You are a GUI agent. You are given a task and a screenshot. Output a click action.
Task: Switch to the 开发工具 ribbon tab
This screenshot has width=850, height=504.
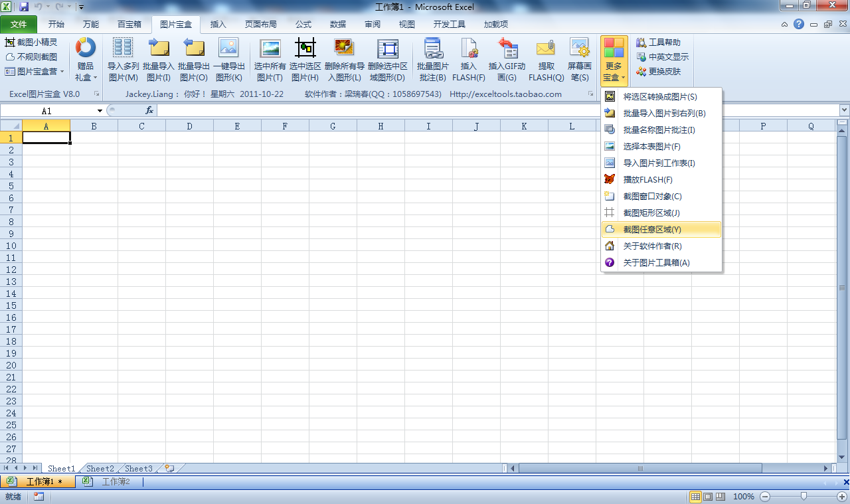click(x=450, y=25)
